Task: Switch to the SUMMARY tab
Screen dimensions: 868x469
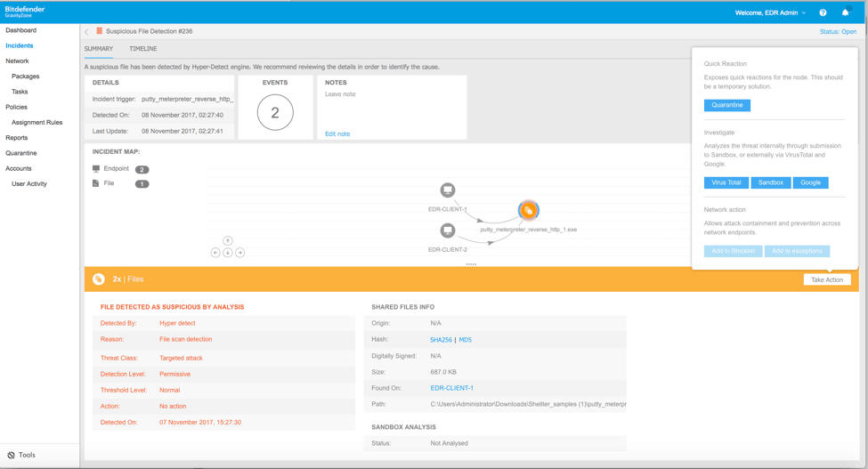Action: (99, 49)
